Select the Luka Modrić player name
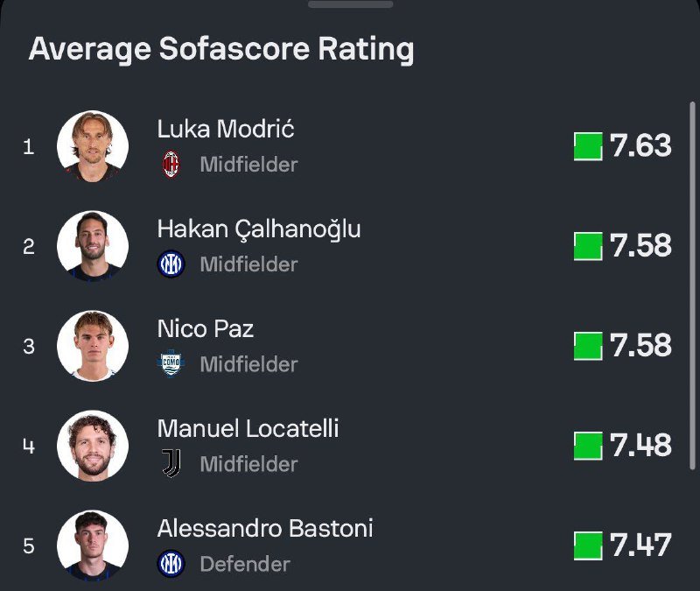This screenshot has width=700, height=591. (226, 129)
